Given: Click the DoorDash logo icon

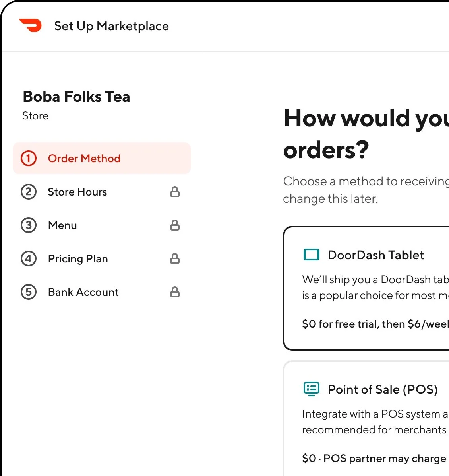Looking at the screenshot, I should pyautogui.click(x=31, y=25).
